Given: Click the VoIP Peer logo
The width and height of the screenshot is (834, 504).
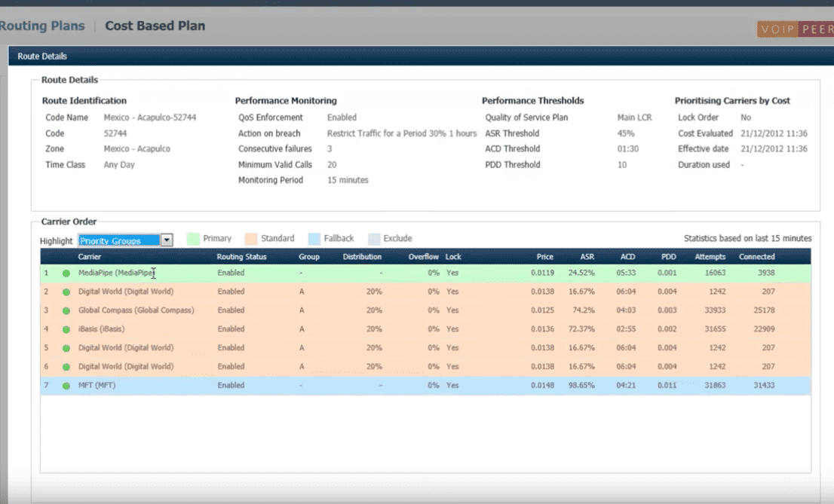Looking at the screenshot, I should (795, 29).
